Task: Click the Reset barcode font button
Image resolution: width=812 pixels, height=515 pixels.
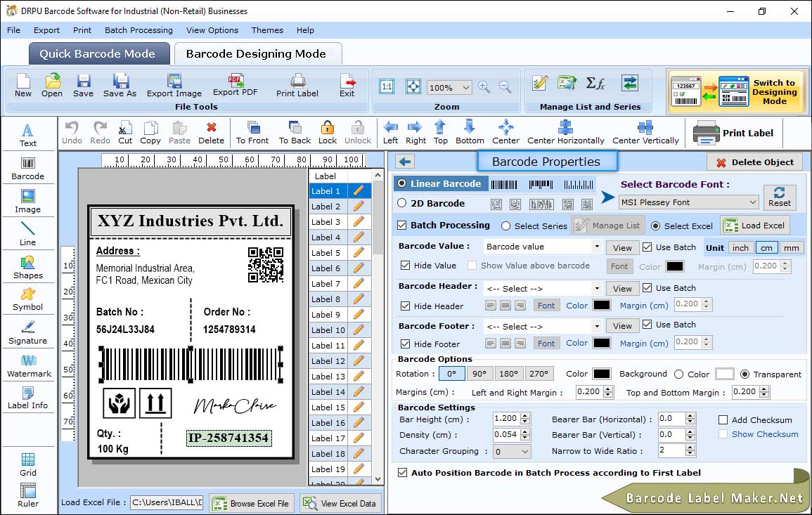Action: (x=780, y=197)
